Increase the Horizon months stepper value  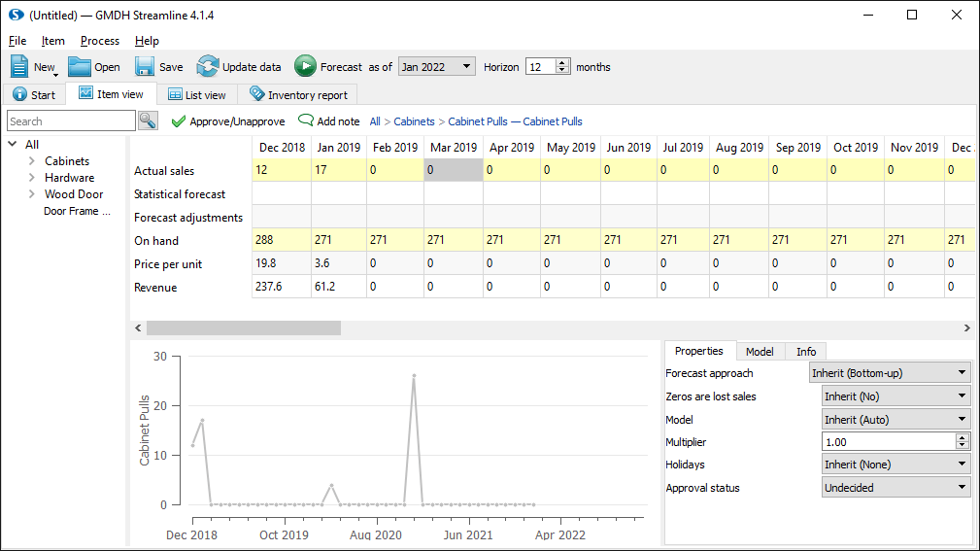pos(563,62)
